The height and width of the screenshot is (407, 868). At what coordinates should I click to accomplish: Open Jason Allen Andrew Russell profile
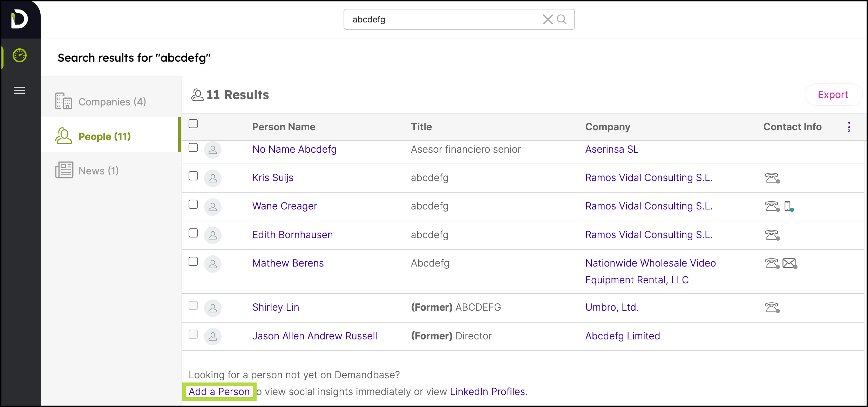click(315, 336)
